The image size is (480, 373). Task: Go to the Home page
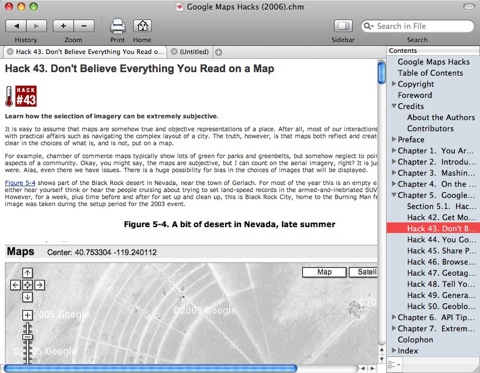(142, 26)
